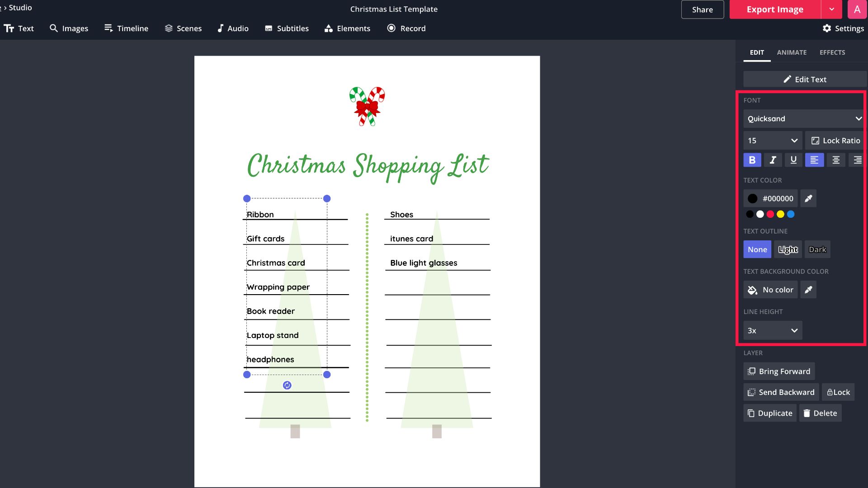This screenshot has height=488, width=868.
Task: Click the Edit Text pencil icon
Action: [787, 79]
